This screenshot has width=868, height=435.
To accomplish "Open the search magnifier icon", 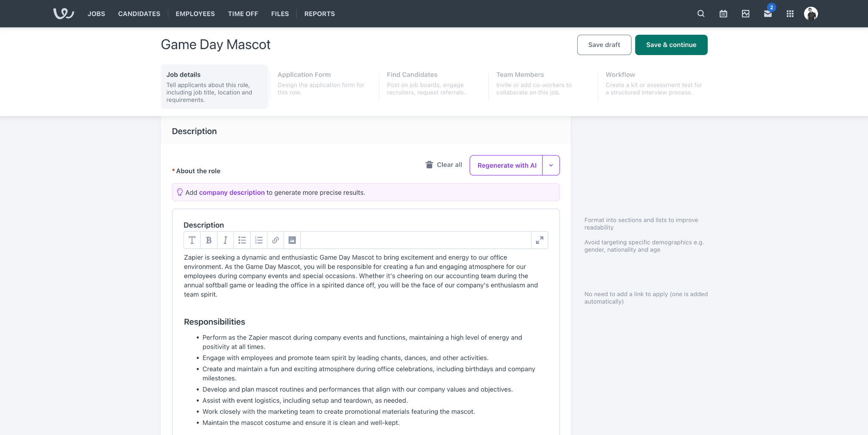I will click(x=701, y=14).
